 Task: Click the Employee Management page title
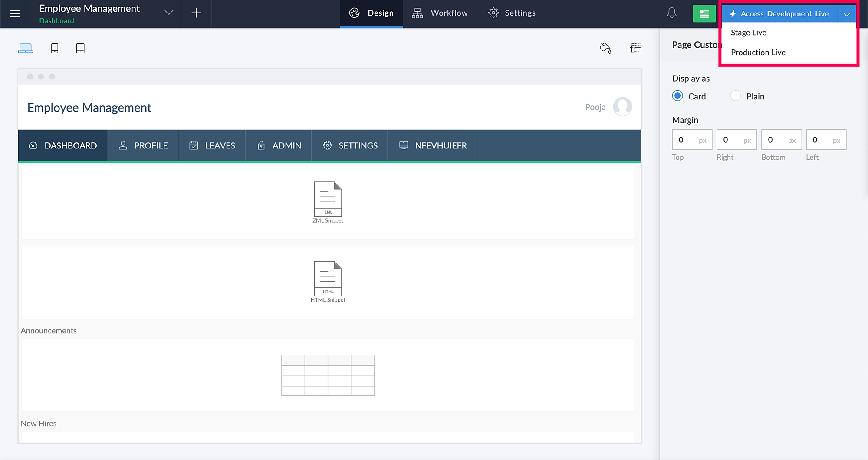tap(89, 108)
